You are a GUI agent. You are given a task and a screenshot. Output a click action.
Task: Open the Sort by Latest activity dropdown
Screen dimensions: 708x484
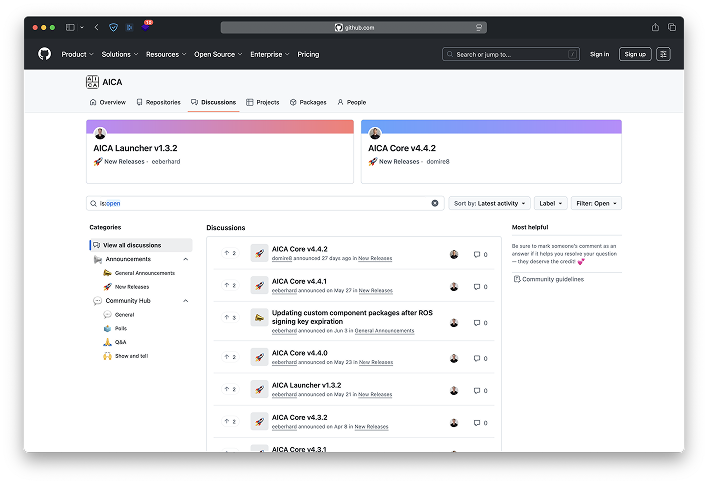[x=489, y=203]
